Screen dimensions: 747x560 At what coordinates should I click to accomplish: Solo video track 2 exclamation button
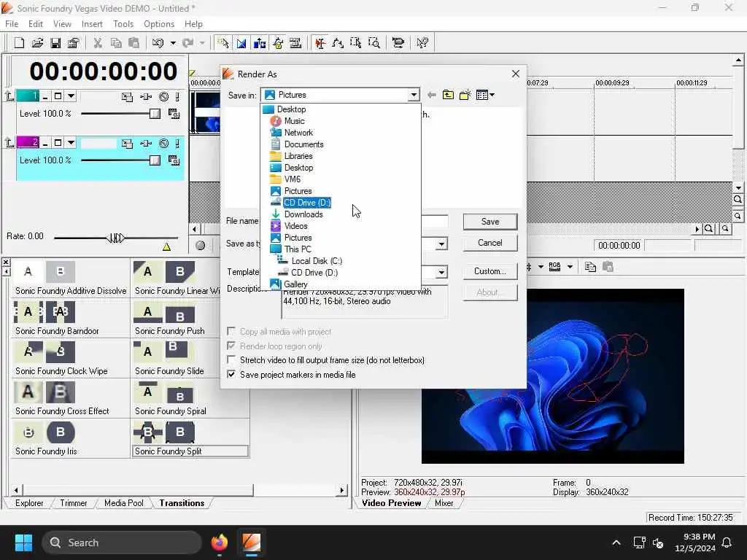177,144
